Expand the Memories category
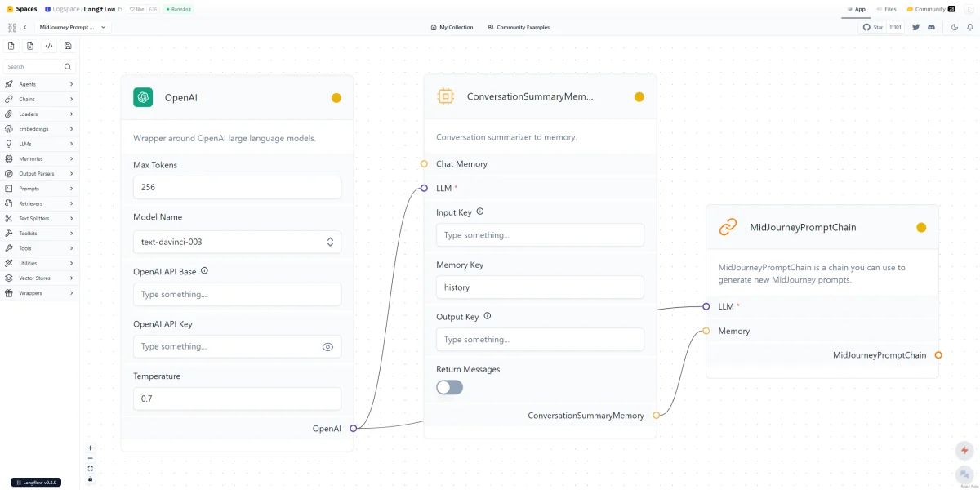Viewport: 980px width, 490px height. click(x=39, y=158)
